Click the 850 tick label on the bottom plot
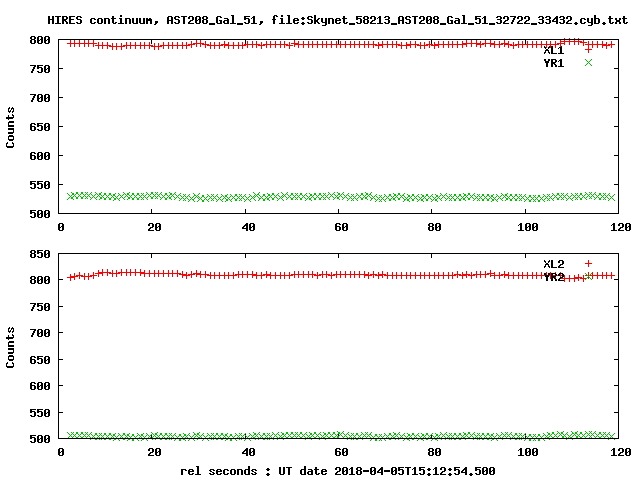640x480 pixels. click(40, 254)
